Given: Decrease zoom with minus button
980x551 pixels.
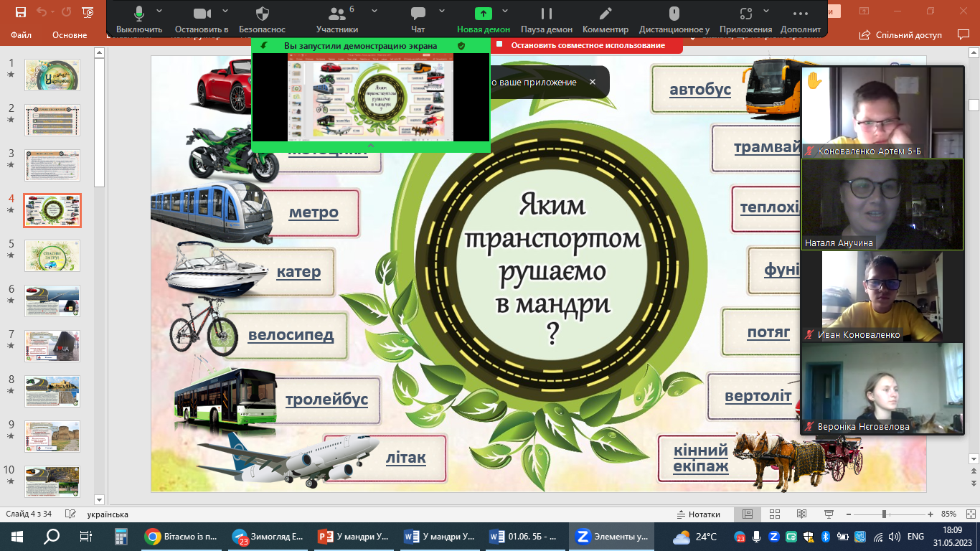Looking at the screenshot, I should point(849,514).
